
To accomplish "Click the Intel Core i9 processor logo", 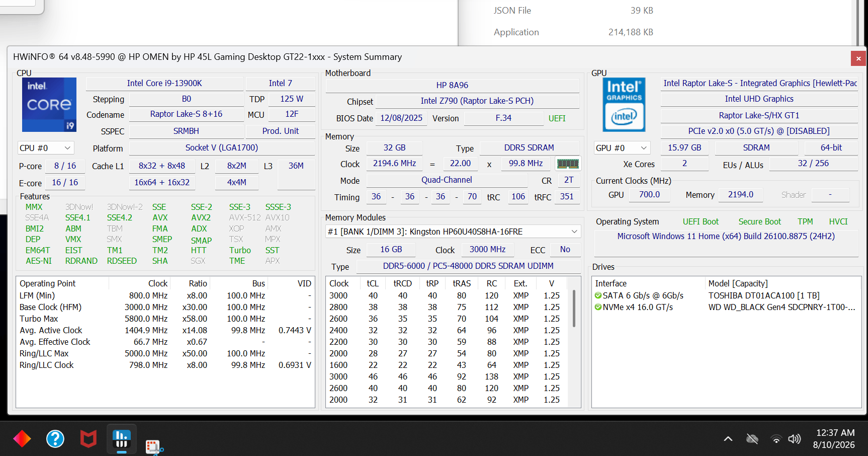I will click(x=49, y=105).
